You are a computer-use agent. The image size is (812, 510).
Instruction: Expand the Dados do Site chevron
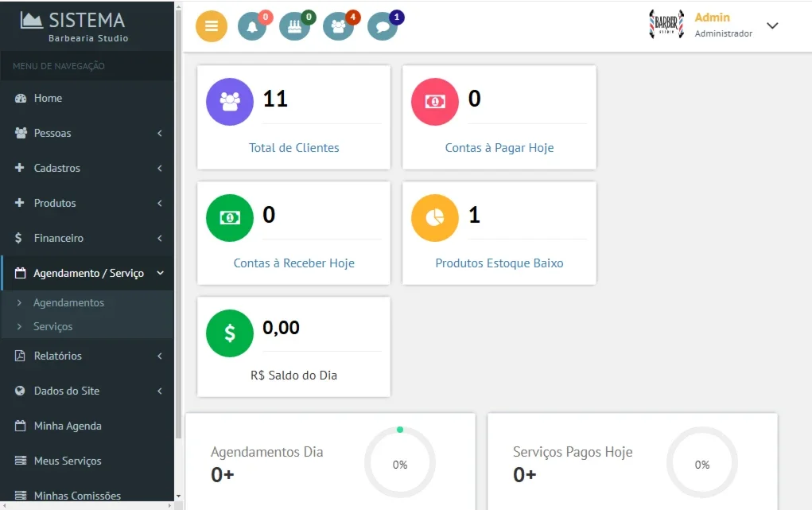[160, 391]
